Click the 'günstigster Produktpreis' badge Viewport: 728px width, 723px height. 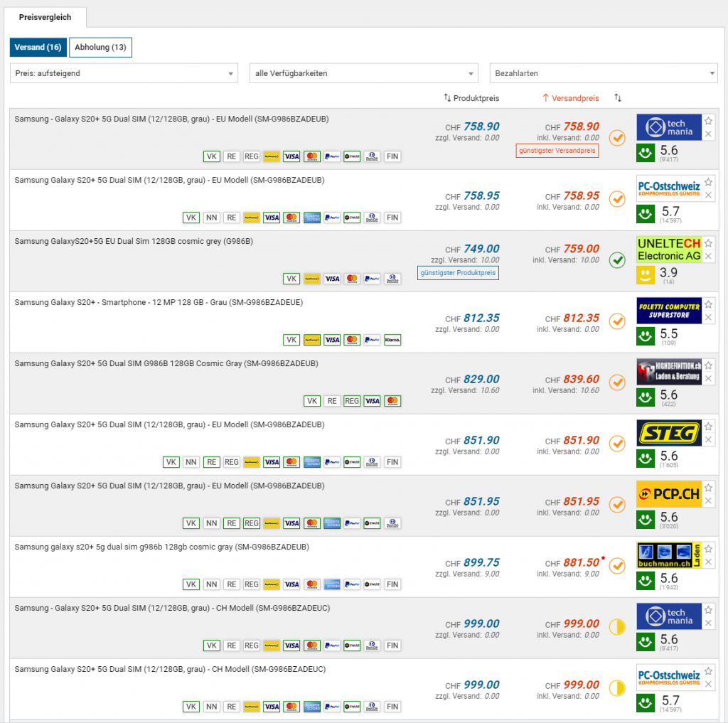point(458,273)
